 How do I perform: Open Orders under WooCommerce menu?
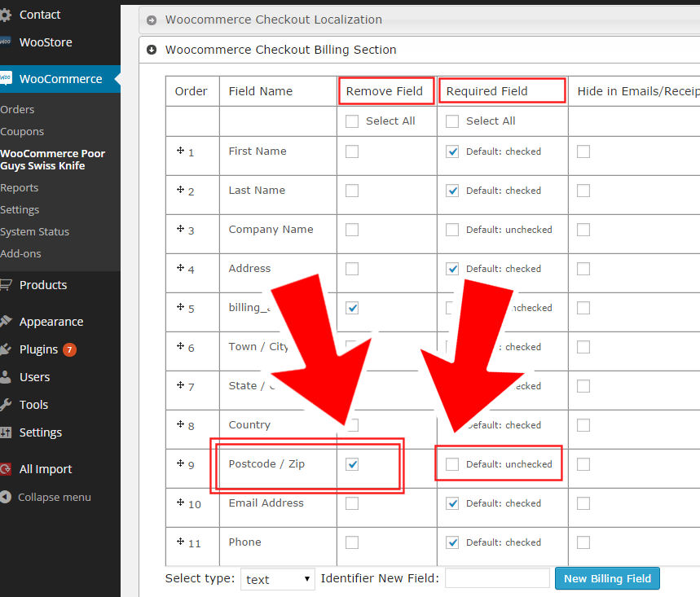point(20,109)
